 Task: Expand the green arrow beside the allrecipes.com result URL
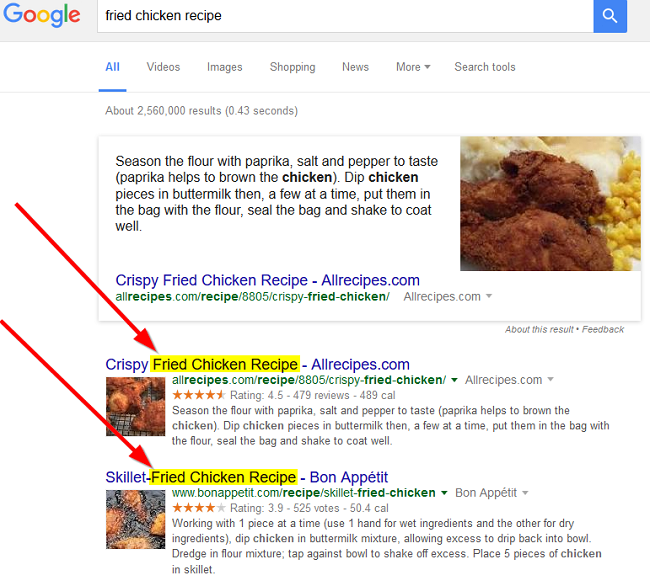pos(454,380)
